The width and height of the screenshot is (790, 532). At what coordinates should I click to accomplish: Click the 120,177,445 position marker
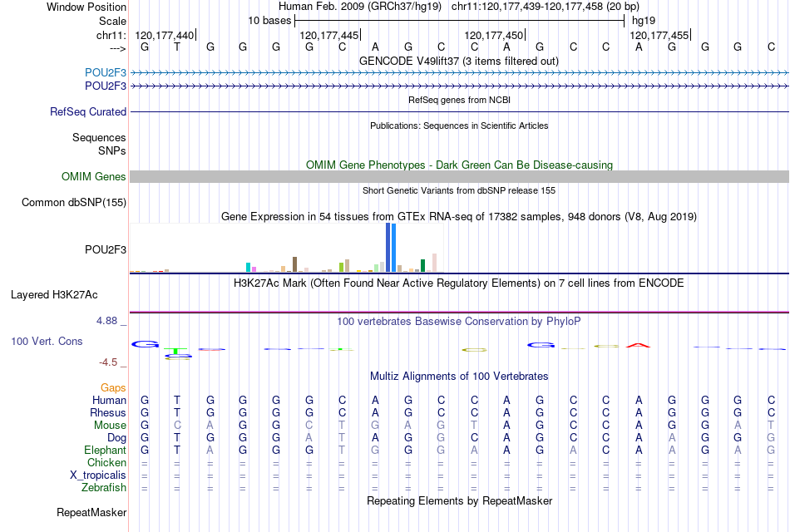[330, 35]
